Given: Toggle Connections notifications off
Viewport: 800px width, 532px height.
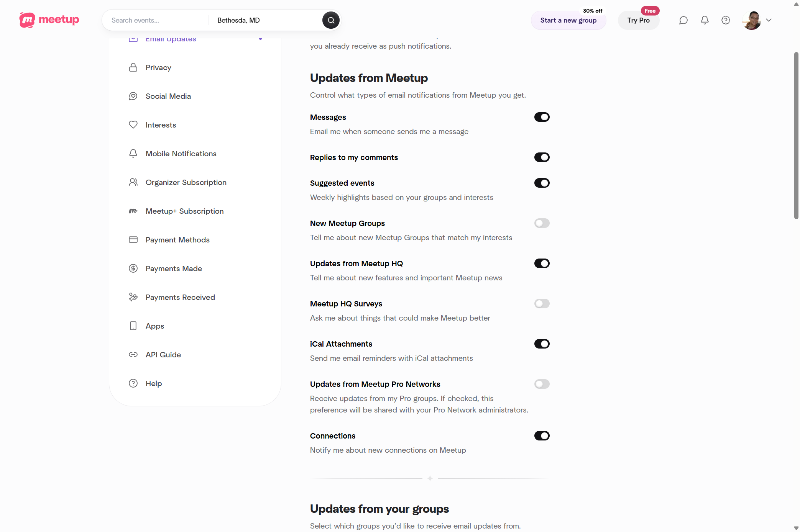Looking at the screenshot, I should pyautogui.click(x=542, y=436).
